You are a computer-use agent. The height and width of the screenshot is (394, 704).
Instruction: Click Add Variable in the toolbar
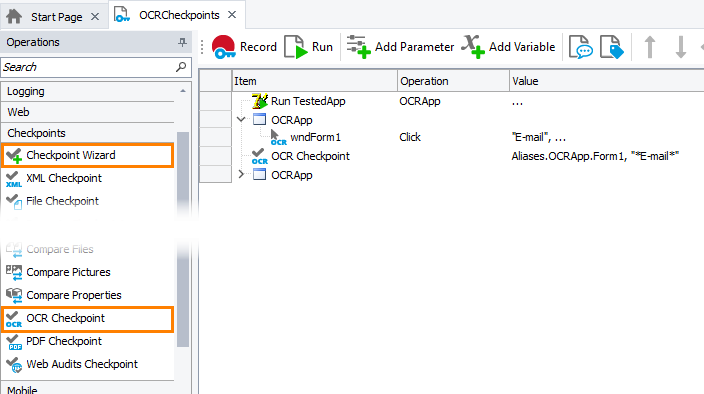[x=509, y=47]
